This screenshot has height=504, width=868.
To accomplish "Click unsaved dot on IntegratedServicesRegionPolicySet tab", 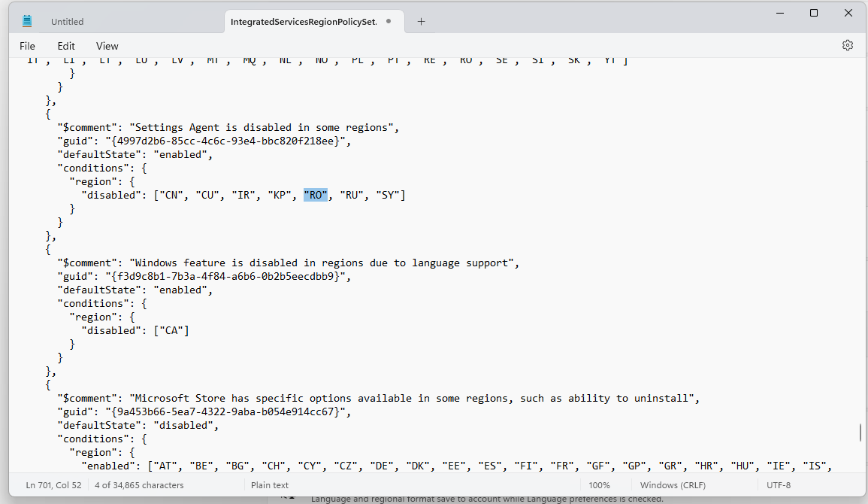I will 389,21.
